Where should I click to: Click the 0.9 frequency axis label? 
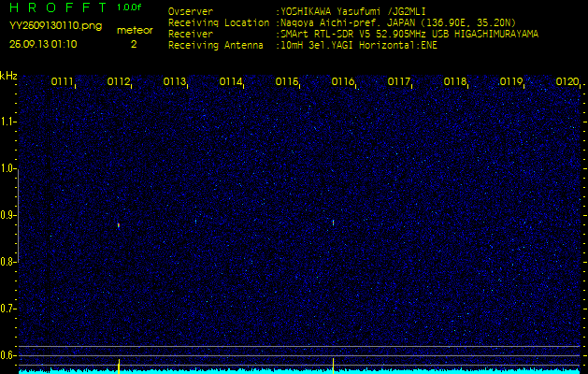point(8,215)
